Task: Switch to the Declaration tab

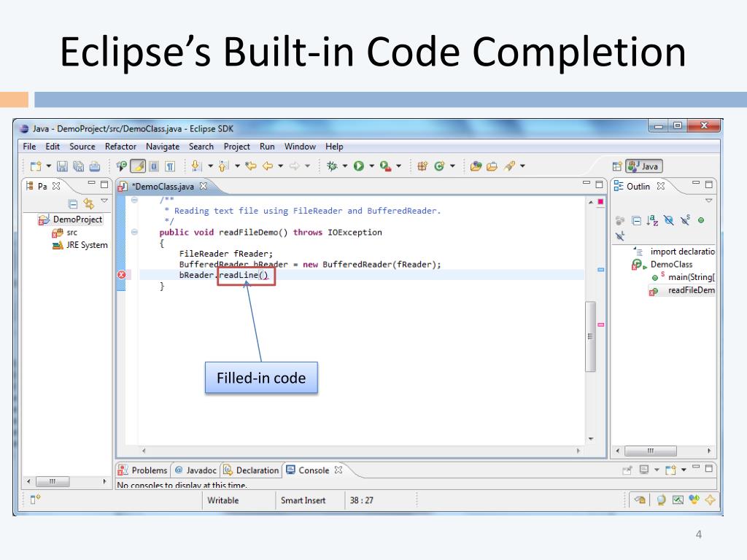Action: point(251,470)
